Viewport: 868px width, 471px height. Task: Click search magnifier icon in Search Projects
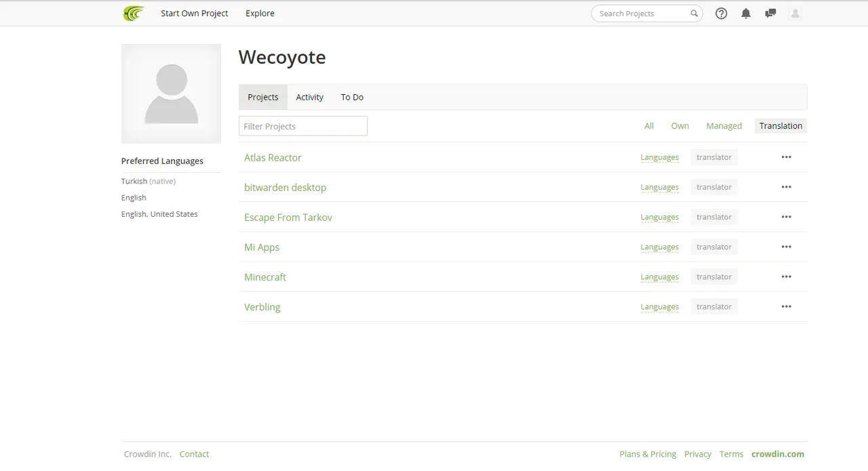694,14
